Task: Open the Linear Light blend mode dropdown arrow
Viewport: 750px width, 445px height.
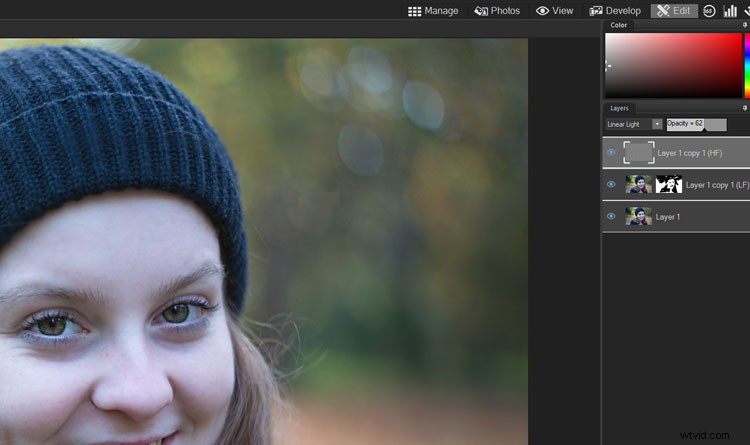Action: 657,124
